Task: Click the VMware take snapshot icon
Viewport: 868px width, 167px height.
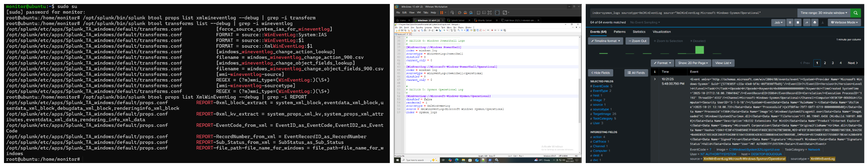Action: (x=460, y=13)
